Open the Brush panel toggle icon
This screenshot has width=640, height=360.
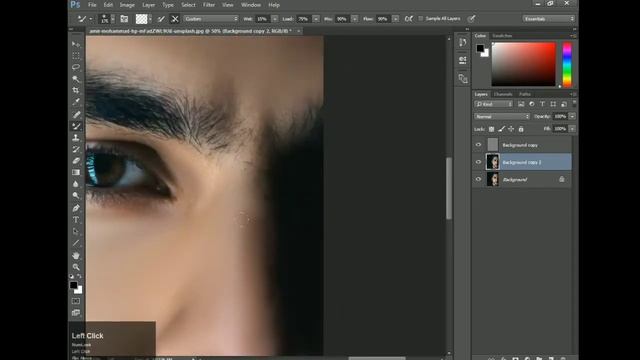[x=124, y=19]
